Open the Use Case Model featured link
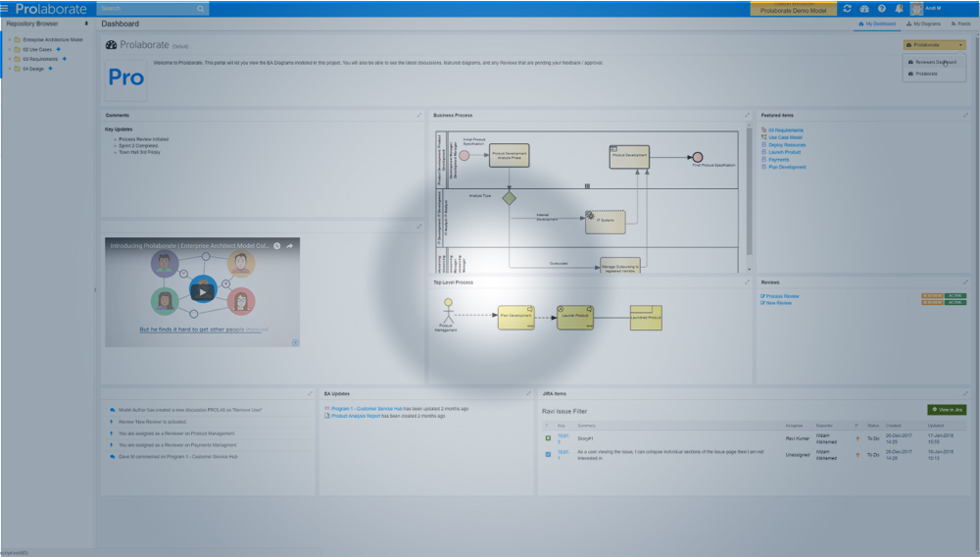Viewport: 980px width, 557px height. [785, 137]
